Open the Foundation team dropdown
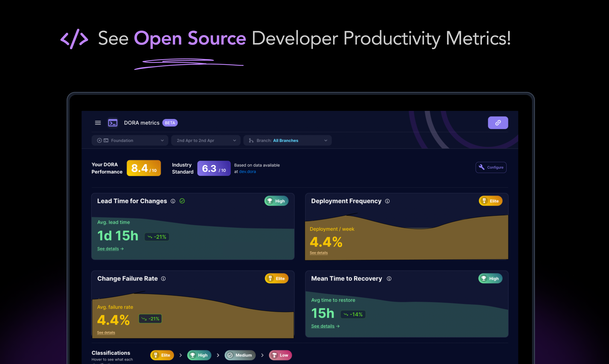This screenshot has width=609, height=364. (x=130, y=141)
